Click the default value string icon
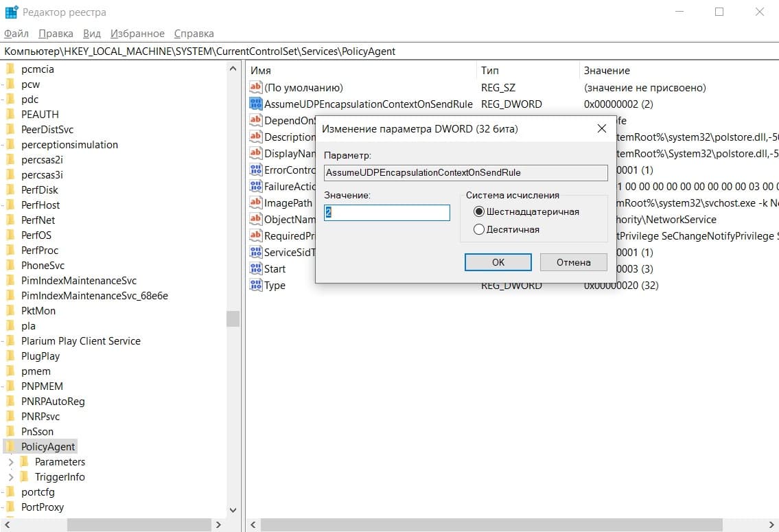The image size is (779, 532). coord(255,88)
